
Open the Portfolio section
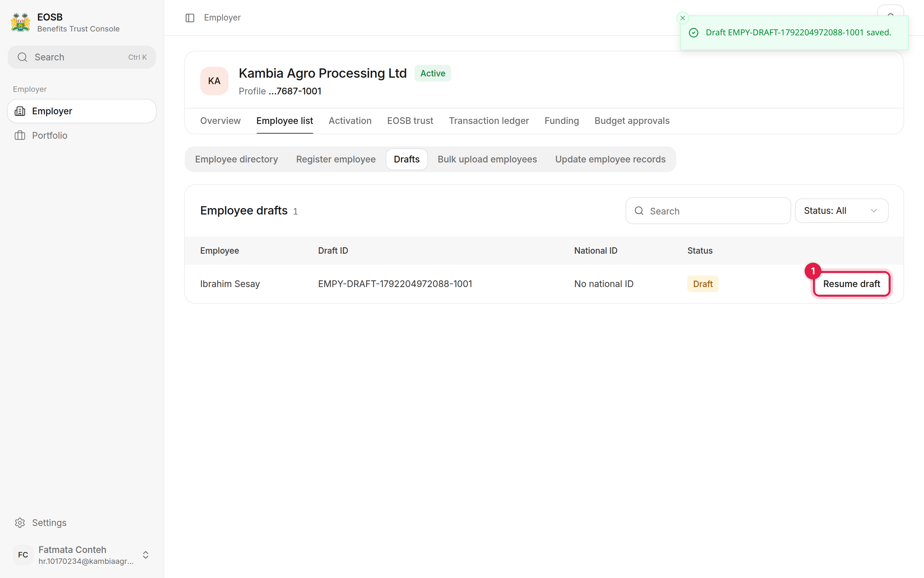click(82, 135)
